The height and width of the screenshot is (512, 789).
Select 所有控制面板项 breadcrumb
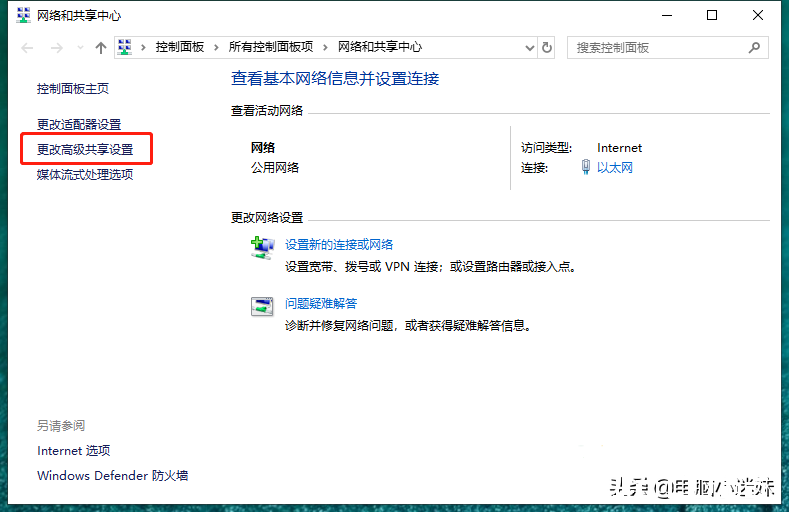[271, 47]
